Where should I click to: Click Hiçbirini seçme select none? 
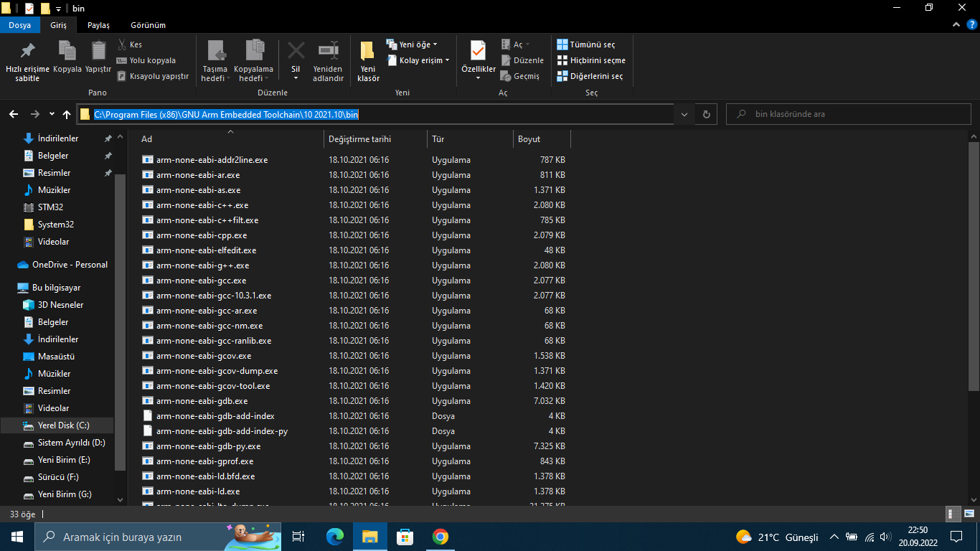(591, 60)
